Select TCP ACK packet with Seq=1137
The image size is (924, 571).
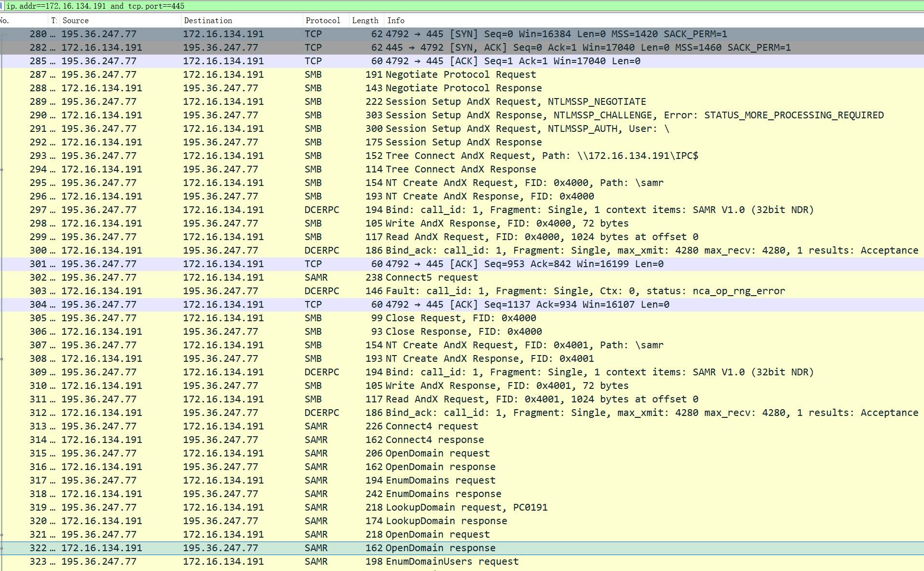tap(462, 304)
